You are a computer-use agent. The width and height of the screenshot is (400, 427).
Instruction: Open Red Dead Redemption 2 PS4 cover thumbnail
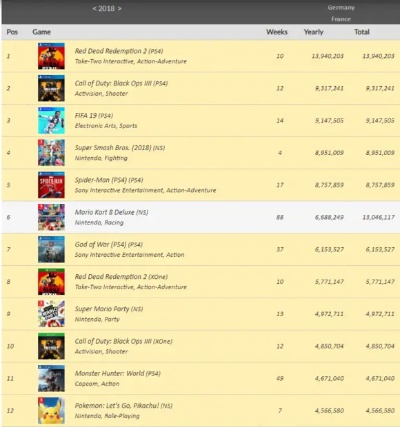pyautogui.click(x=51, y=56)
